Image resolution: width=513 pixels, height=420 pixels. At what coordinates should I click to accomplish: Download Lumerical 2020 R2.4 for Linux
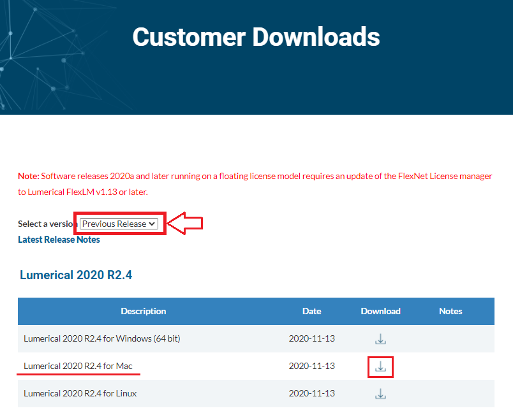point(380,394)
